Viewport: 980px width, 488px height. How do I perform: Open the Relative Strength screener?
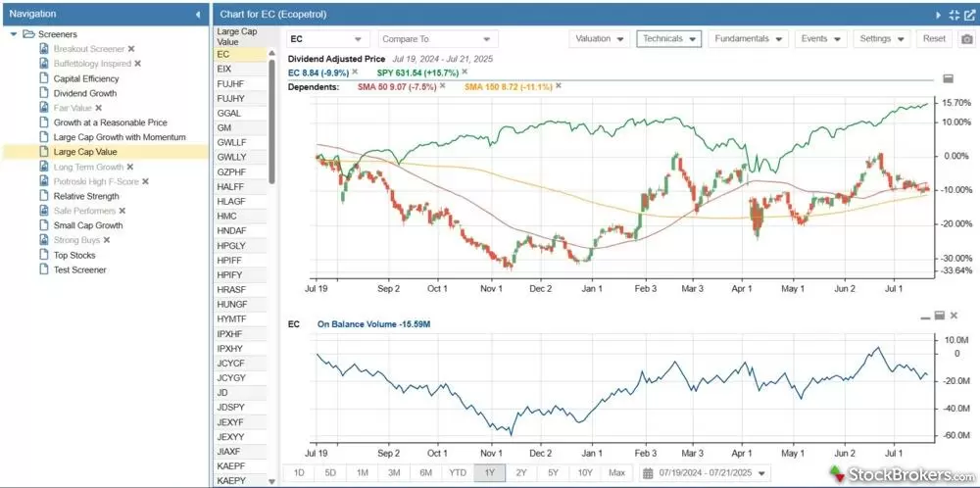tap(86, 196)
